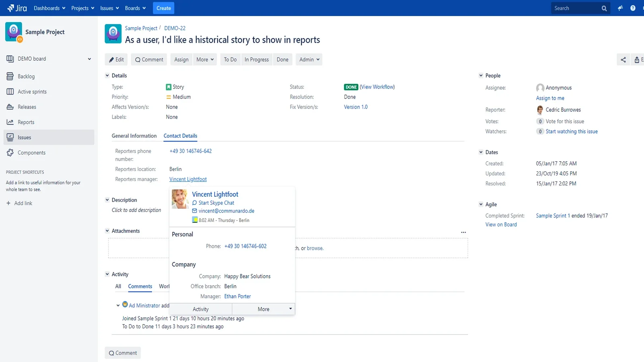Open Components in the sidebar
Viewport: 644px width, 362px height.
coord(31,153)
